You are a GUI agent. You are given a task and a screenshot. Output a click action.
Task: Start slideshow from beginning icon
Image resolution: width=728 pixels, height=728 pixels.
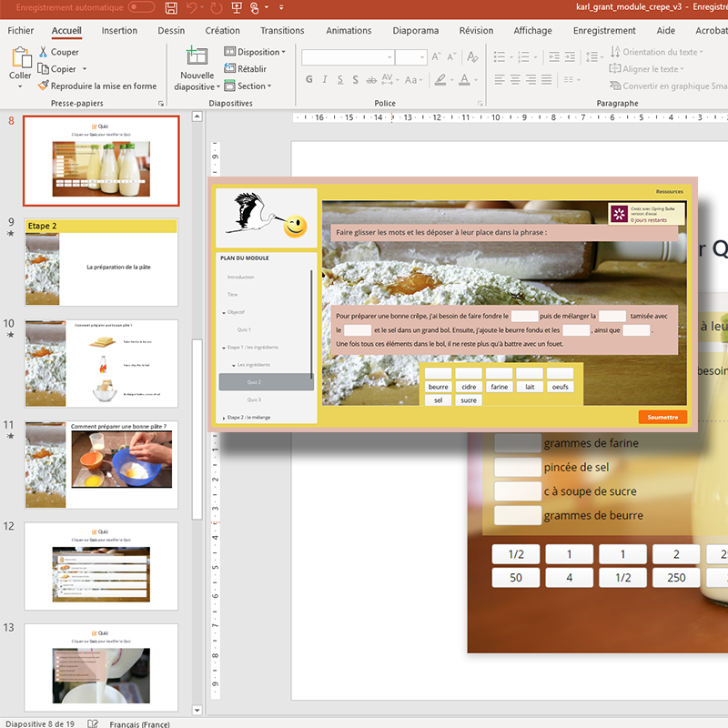(x=237, y=7)
